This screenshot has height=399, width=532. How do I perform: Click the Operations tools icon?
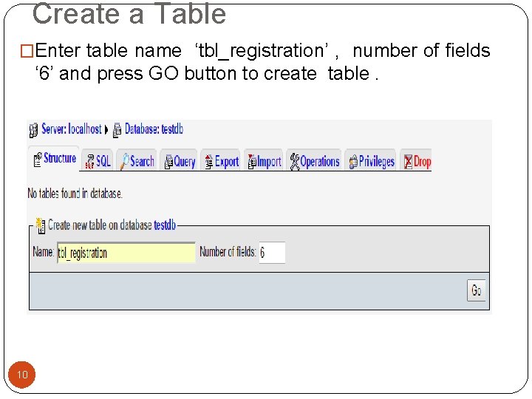295,162
